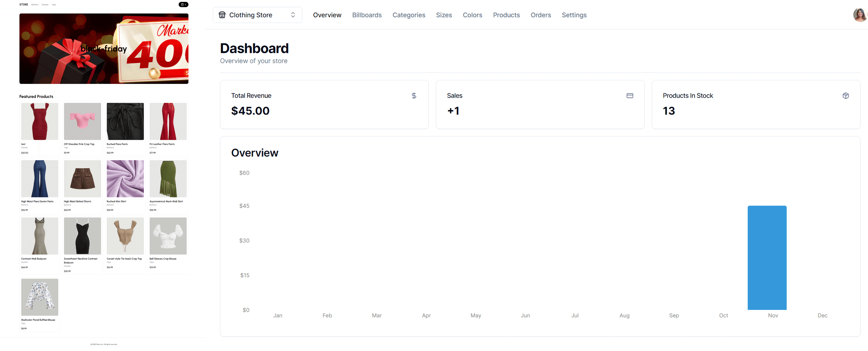Click the credit card icon on Sales card
This screenshot has width=868, height=351.
tap(630, 96)
